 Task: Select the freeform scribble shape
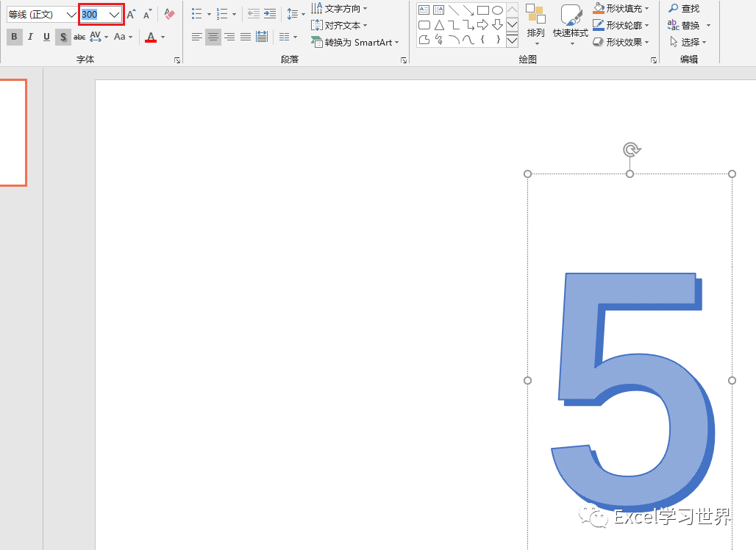point(439,40)
